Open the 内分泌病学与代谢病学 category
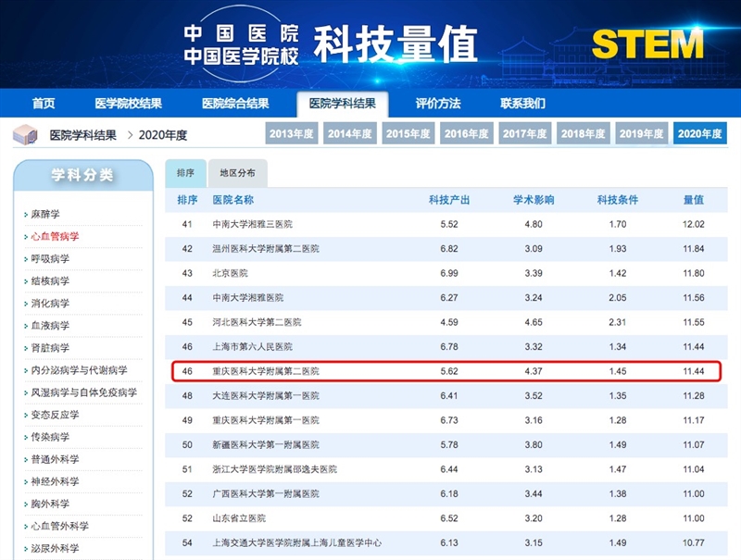 79,370
